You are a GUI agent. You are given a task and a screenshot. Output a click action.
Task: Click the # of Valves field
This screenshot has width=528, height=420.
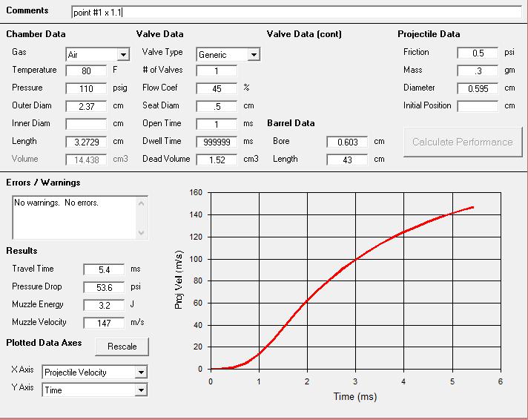click(217, 71)
